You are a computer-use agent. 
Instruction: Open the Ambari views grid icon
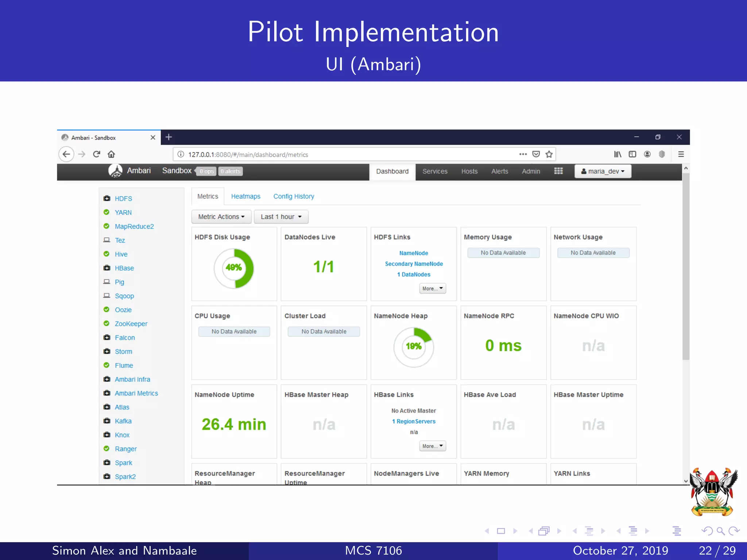(558, 171)
